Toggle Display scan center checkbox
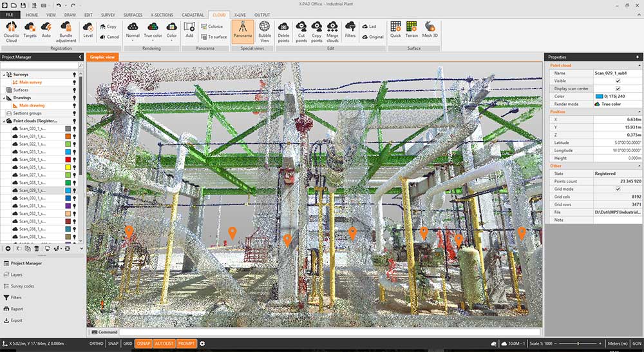Screen dimensions: 644x352 point(618,88)
